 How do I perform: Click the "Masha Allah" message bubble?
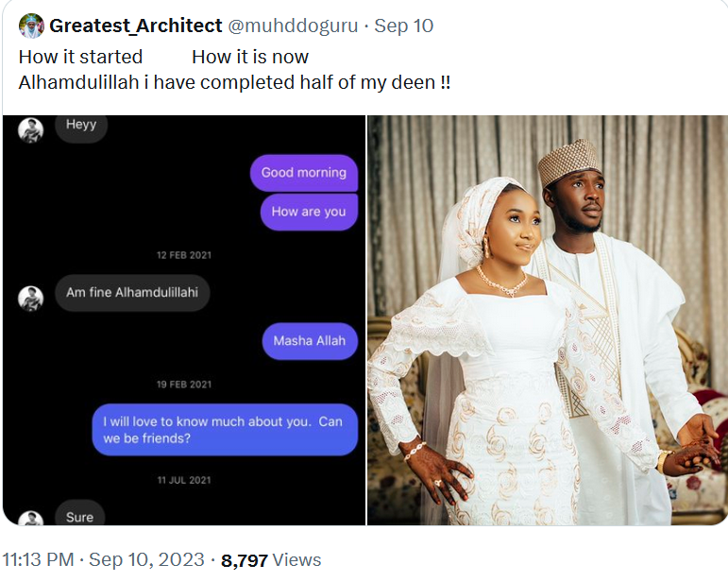click(310, 341)
